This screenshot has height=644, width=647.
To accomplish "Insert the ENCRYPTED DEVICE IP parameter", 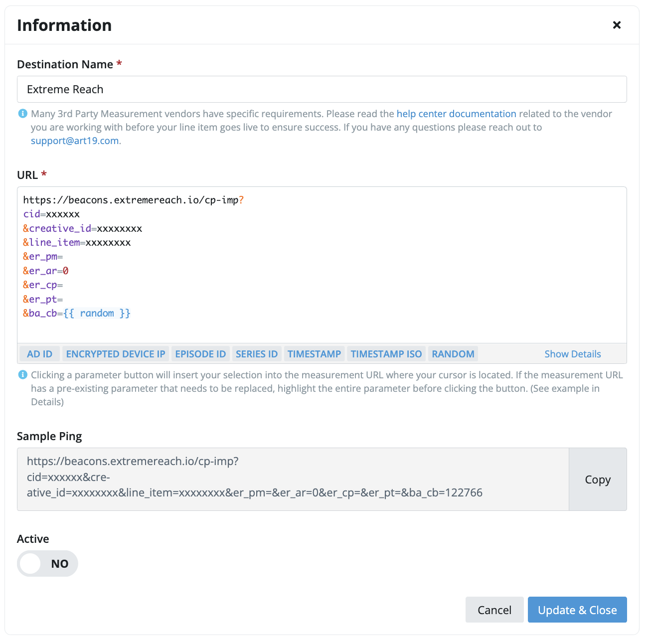I will [116, 354].
